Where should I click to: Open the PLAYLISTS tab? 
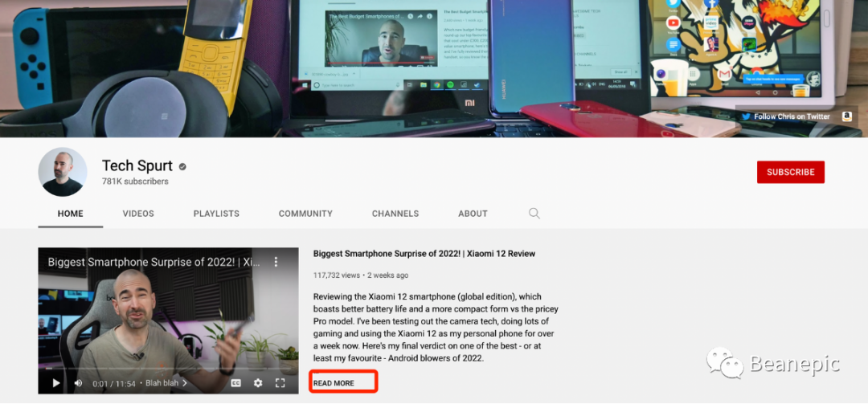tap(216, 214)
